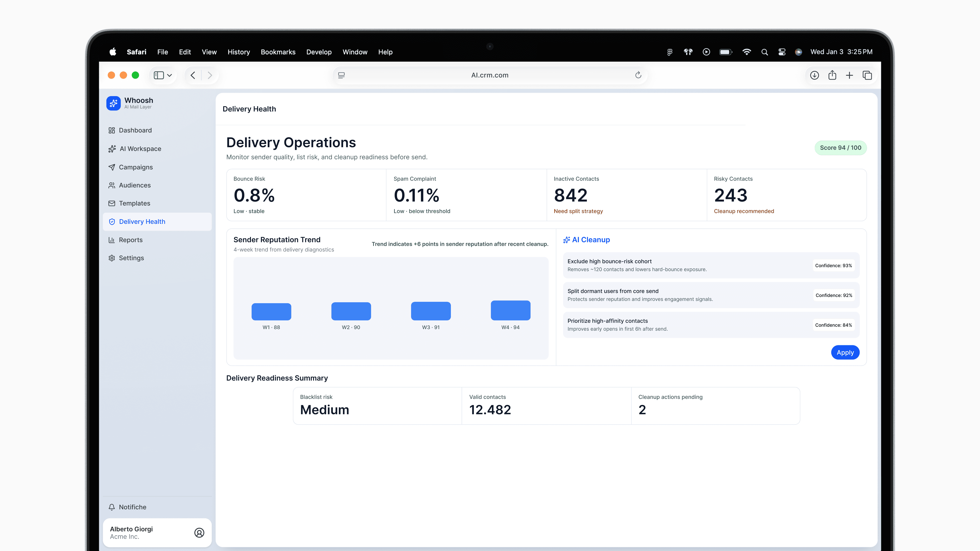The width and height of the screenshot is (980, 551).
Task: Open Settings in the sidebar
Action: click(x=157, y=258)
